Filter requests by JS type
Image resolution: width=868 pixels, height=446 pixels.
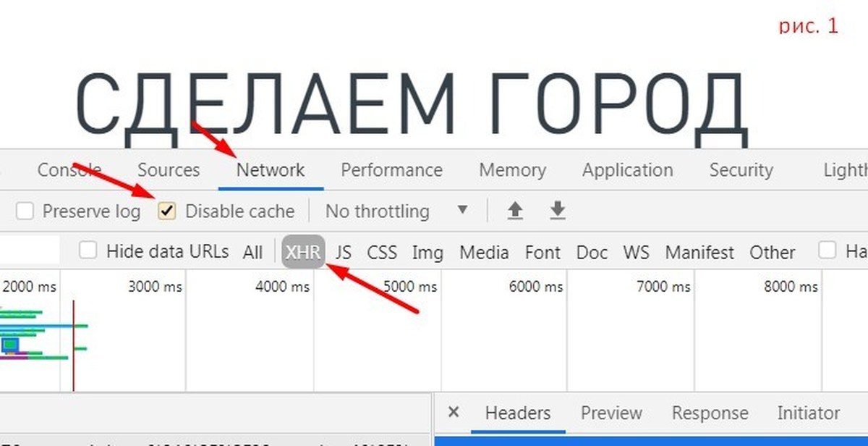point(344,253)
